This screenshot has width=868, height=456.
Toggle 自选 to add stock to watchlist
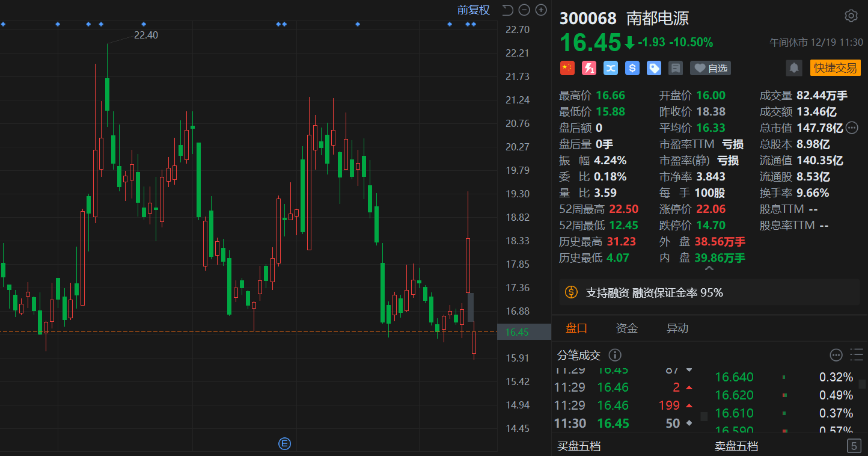(x=710, y=68)
